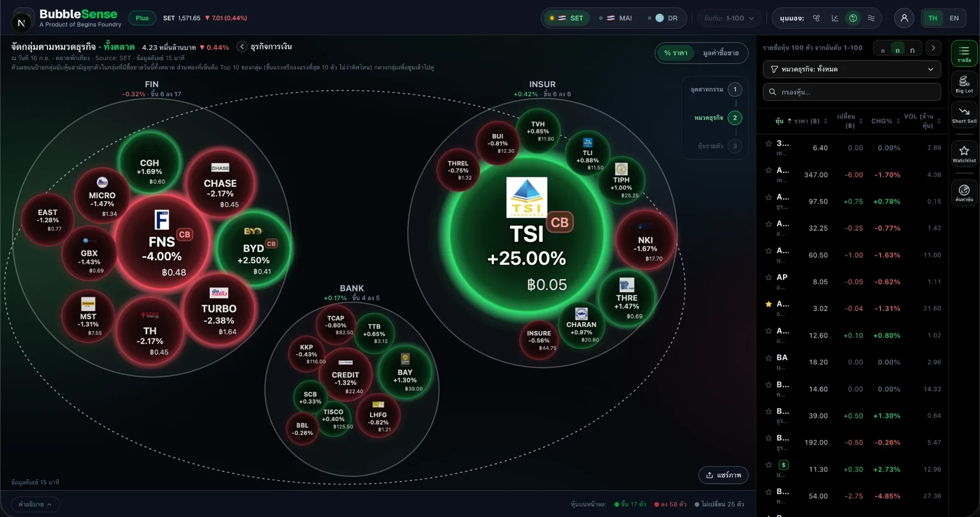This screenshot has width=980, height=517.
Task: Star the stock priced 6.40
Action: click(768, 144)
